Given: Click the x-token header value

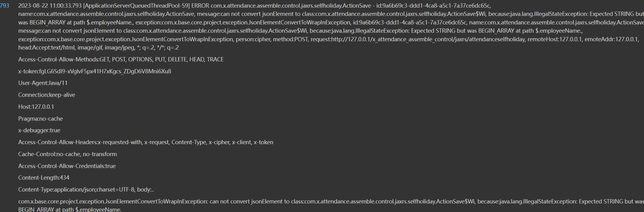Looking at the screenshot, I should [x=105, y=71].
